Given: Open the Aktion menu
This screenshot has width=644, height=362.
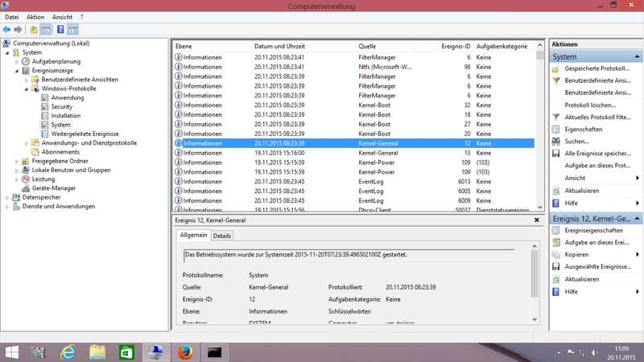Looking at the screenshot, I should click(x=35, y=17).
